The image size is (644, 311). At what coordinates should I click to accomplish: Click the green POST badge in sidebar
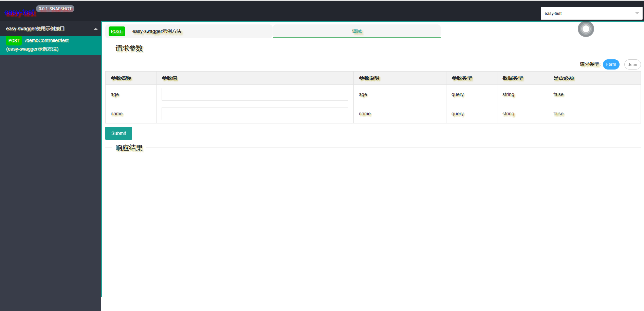click(x=14, y=40)
